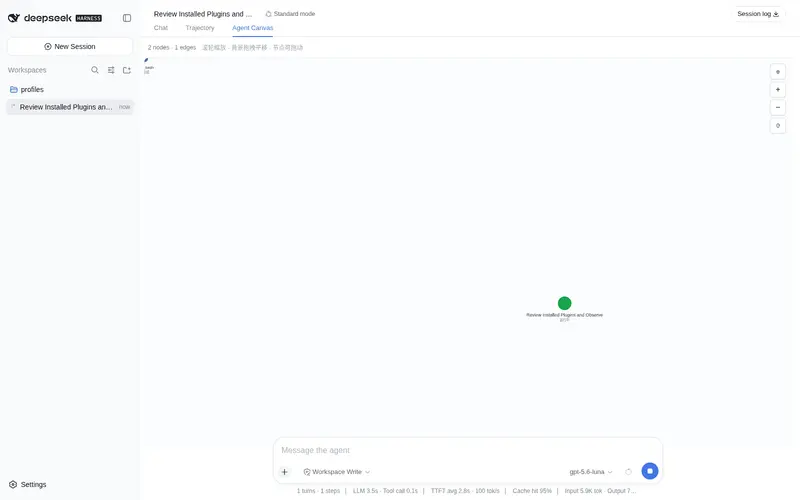Image resolution: width=800 pixels, height=500 pixels.
Task: Click '1 turns · 1 steps' status text
Action: point(318,491)
